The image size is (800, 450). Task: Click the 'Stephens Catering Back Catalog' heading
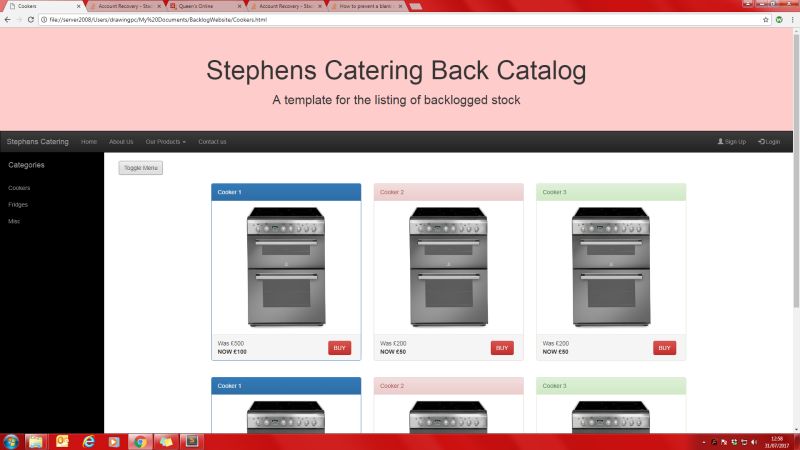(396, 70)
